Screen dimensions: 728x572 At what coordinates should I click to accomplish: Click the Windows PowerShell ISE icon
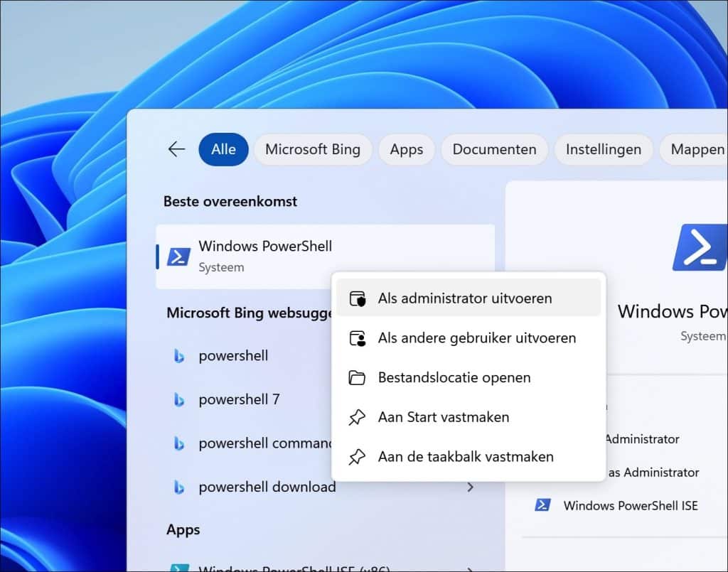tap(542, 504)
